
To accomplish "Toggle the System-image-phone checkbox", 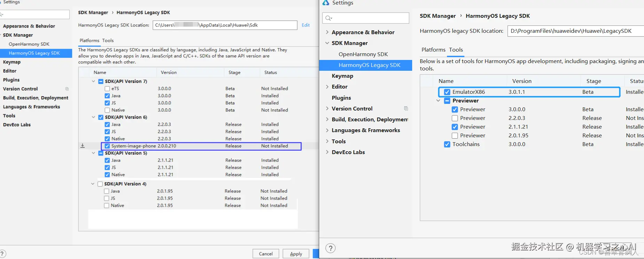I will [x=107, y=146].
